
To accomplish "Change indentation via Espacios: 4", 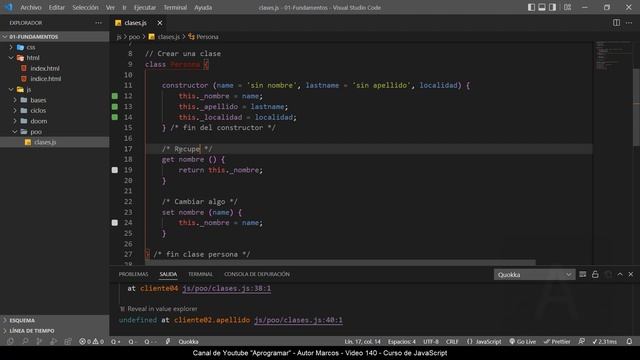I will pos(402,342).
